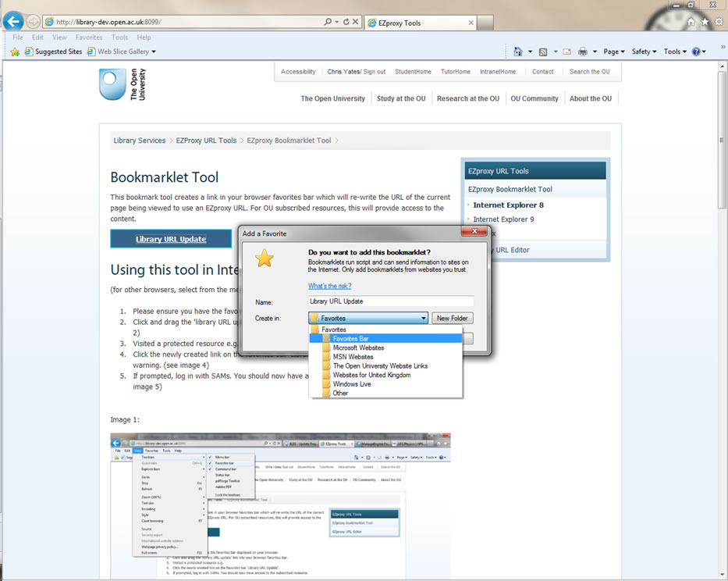Screen dimensions: 728x581
Task: Select Favorites Bar folder in list
Action: pos(385,338)
